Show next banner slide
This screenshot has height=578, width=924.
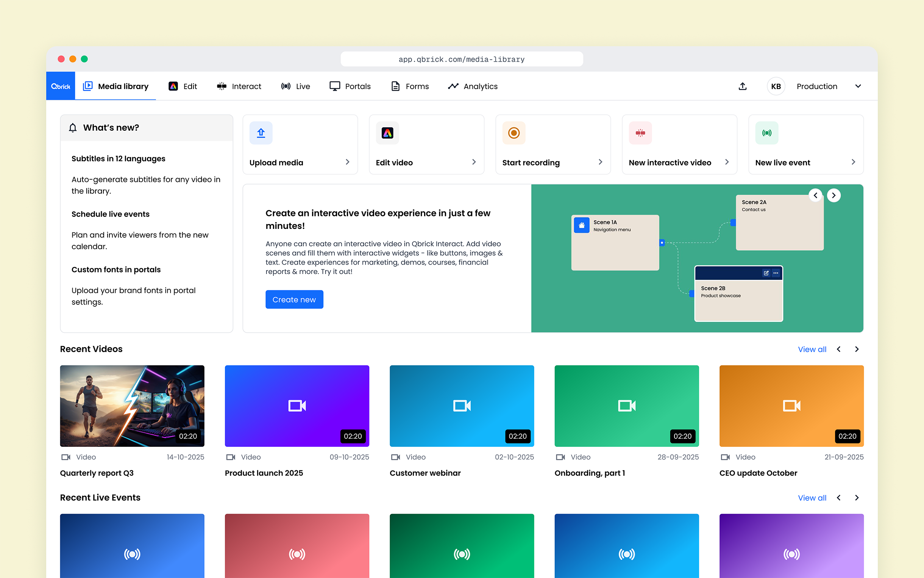(833, 195)
